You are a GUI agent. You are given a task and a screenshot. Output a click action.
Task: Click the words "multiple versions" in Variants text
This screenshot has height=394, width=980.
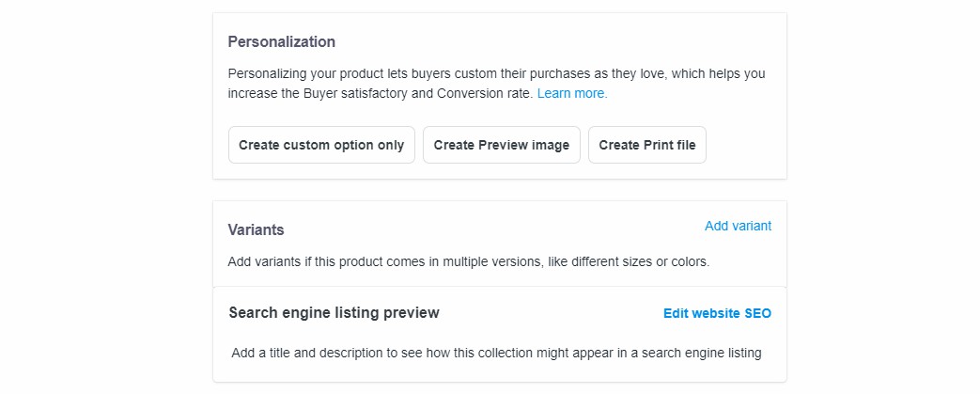[489, 261]
